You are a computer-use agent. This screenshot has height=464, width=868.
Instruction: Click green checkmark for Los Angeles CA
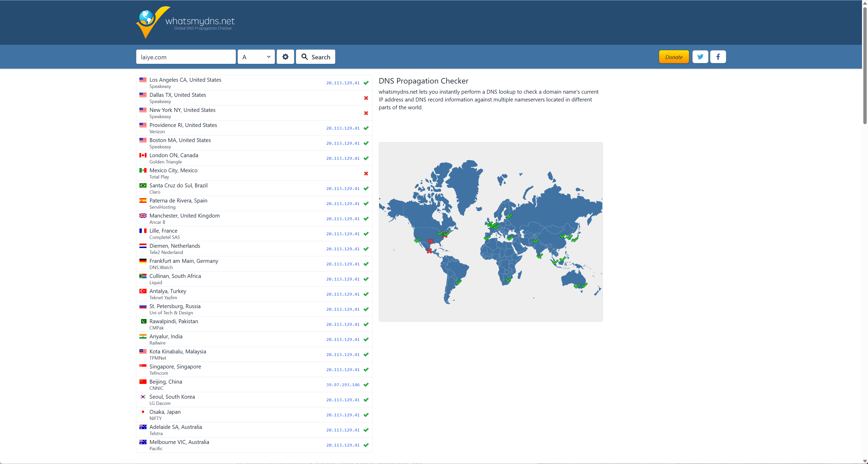pyautogui.click(x=366, y=83)
